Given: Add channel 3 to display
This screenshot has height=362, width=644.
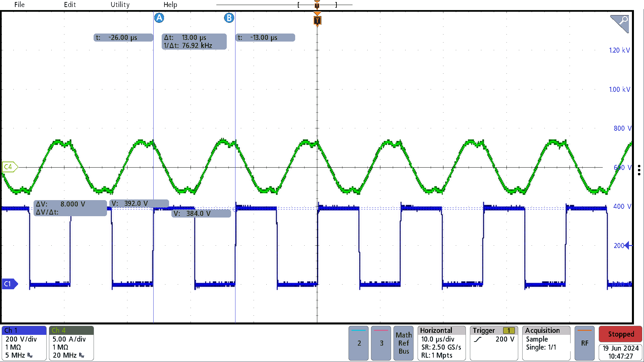Looking at the screenshot, I should (x=381, y=343).
